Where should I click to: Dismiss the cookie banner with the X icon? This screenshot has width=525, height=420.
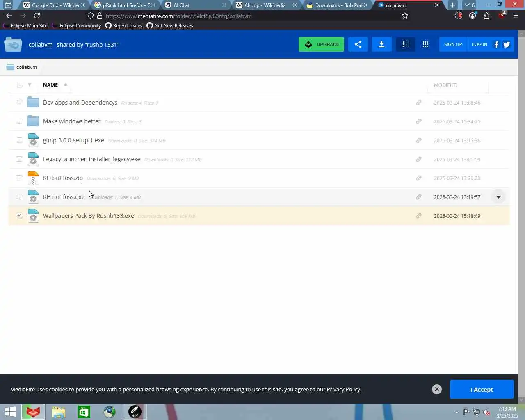tap(437, 389)
